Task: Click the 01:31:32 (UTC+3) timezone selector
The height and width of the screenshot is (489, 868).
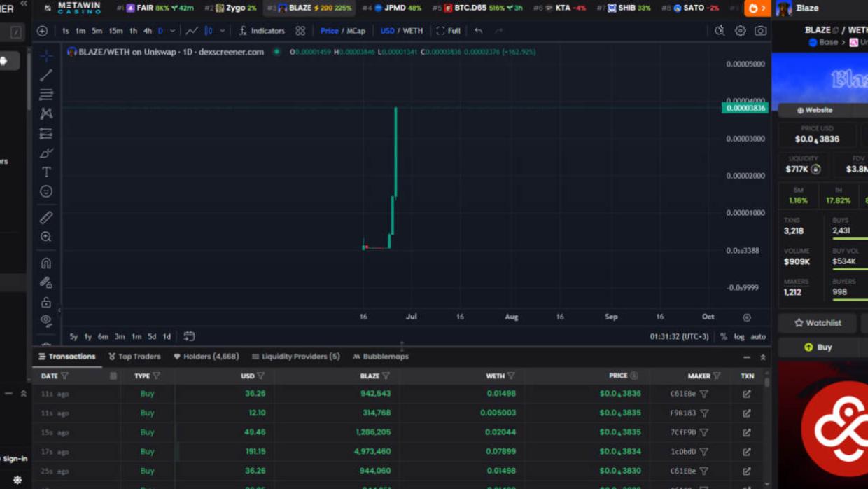Action: pos(679,336)
